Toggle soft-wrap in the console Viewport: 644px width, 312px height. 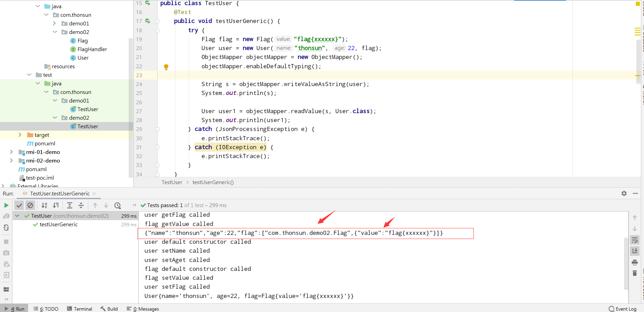[x=635, y=240]
